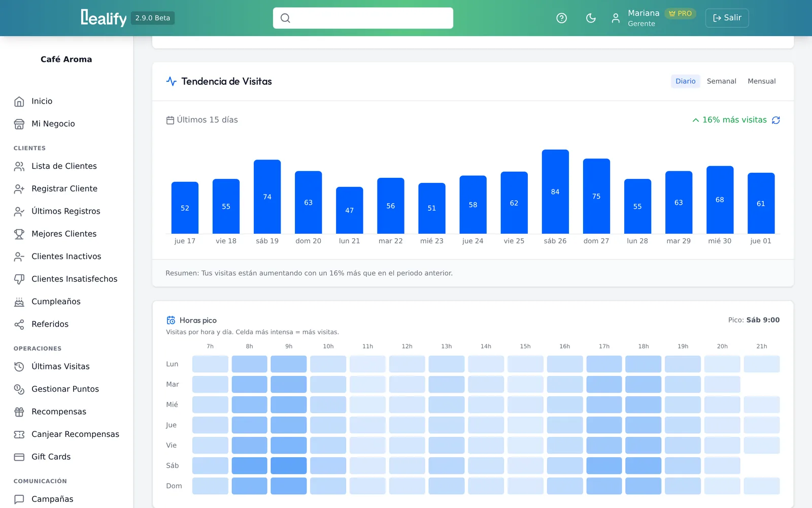Click the Sáb 9h heatmap cell
812x508 pixels.
pyautogui.click(x=289, y=465)
